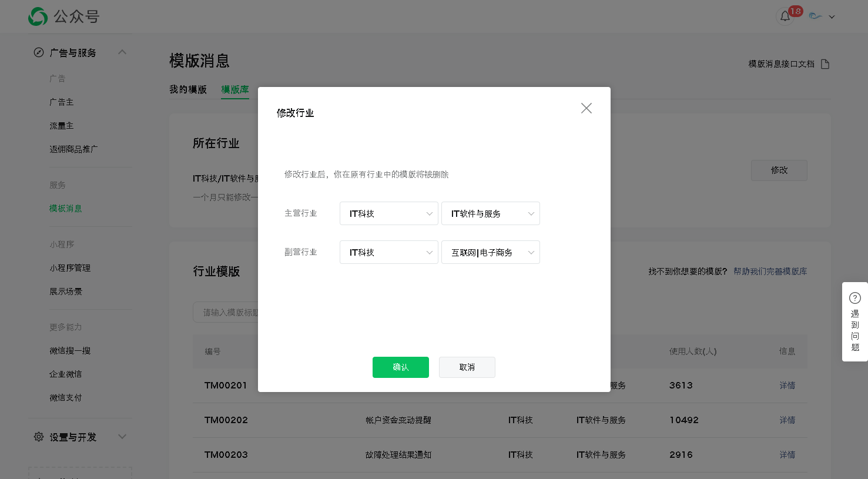Open 小程序管理 in the sidebar
This screenshot has height=479, width=868.
tap(70, 268)
